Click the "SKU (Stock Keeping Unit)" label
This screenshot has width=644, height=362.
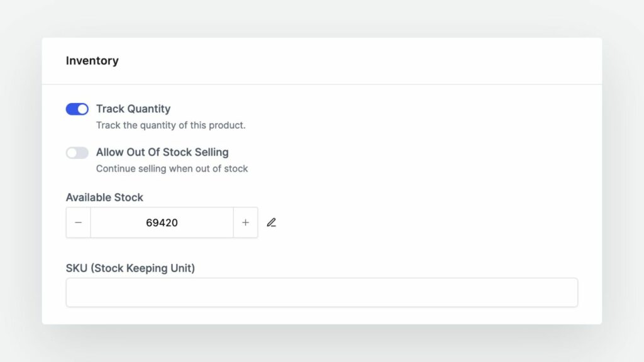tap(130, 268)
